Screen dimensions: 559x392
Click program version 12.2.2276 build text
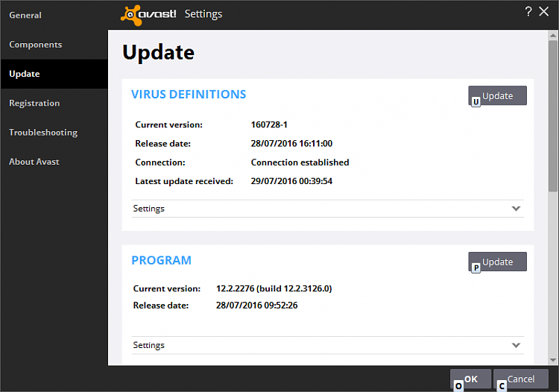pyautogui.click(x=274, y=288)
